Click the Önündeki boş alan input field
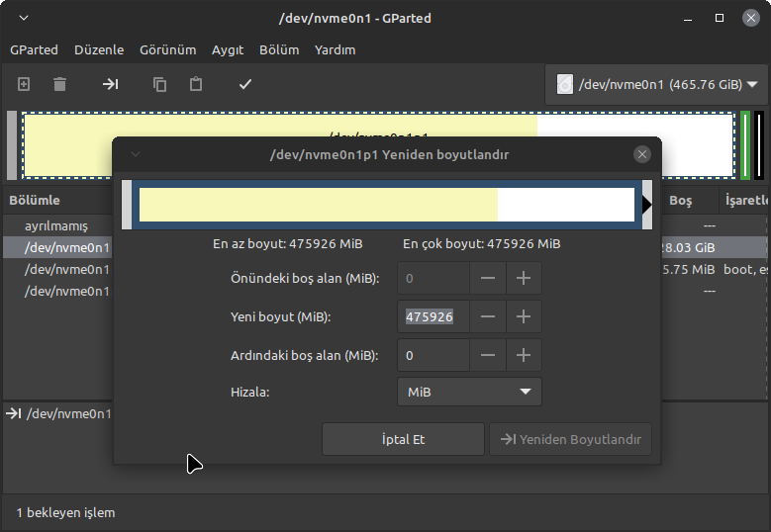Viewport: 771px width, 532px height. (434, 279)
